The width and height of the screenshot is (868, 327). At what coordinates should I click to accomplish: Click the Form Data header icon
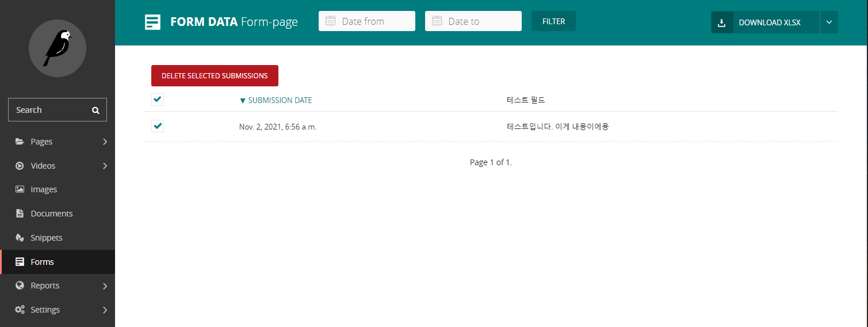coord(152,22)
